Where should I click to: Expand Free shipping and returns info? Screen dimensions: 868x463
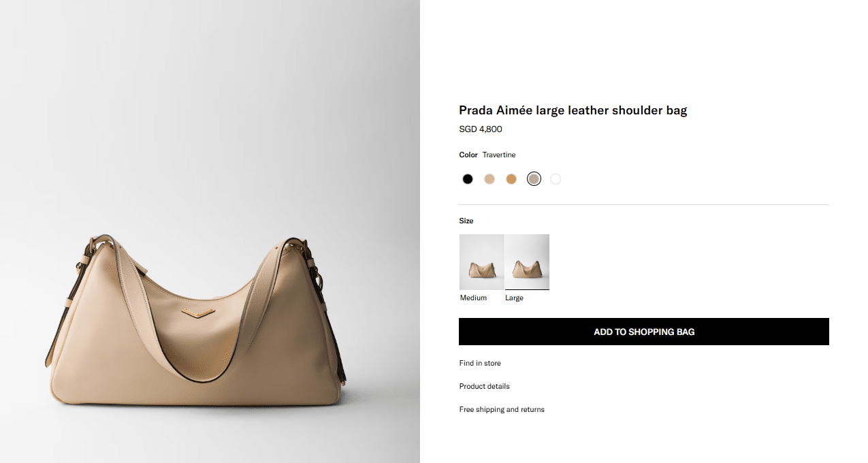[502, 410]
